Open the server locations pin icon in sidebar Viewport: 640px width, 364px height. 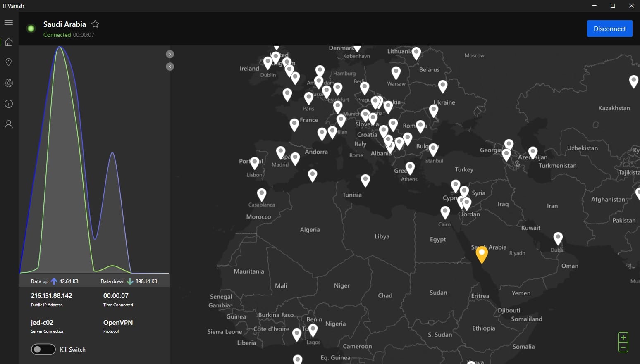(9, 62)
